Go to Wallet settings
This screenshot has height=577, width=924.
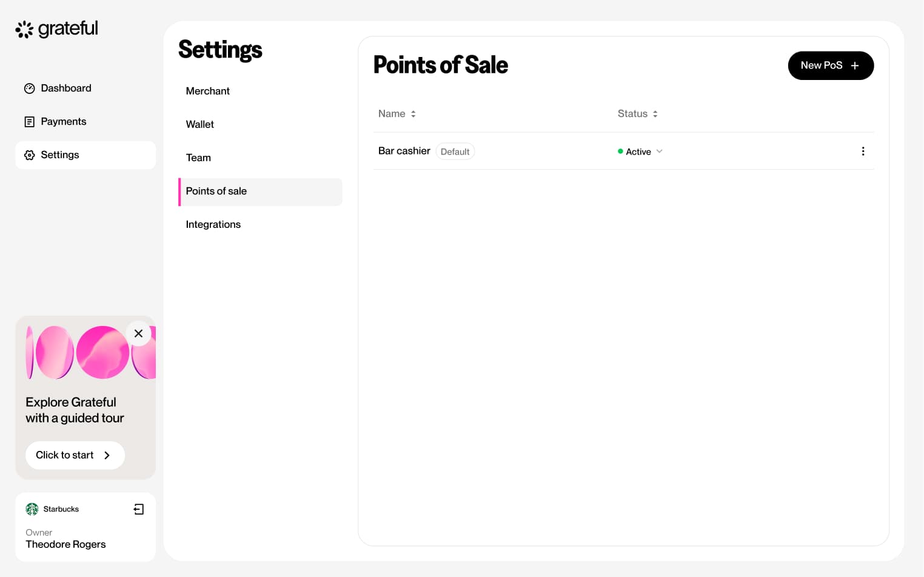199,124
